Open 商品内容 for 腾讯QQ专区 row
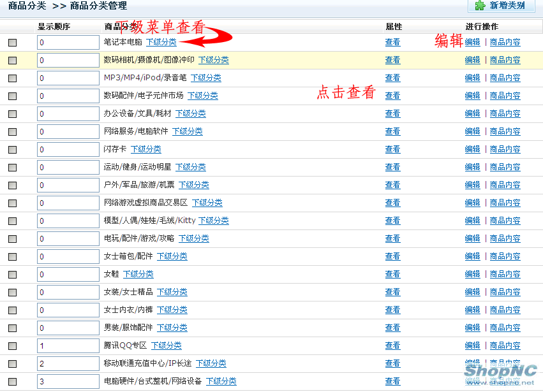543x392 pixels. click(x=505, y=345)
